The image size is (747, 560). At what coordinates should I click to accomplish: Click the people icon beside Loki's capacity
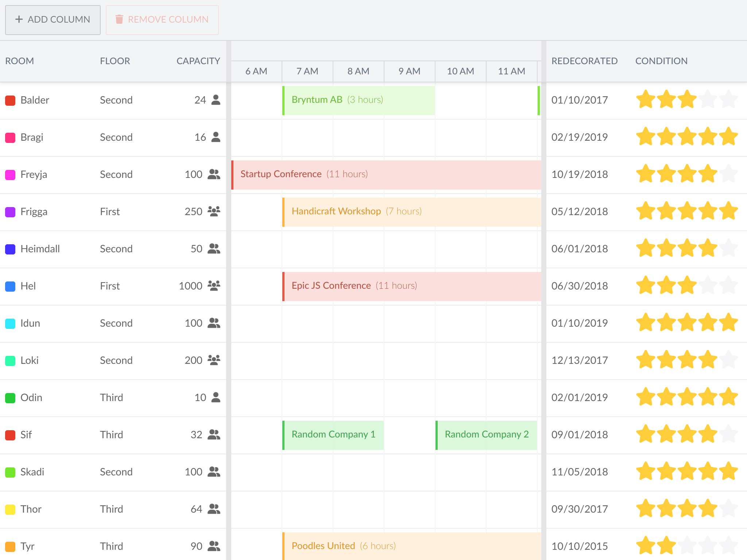[214, 360]
